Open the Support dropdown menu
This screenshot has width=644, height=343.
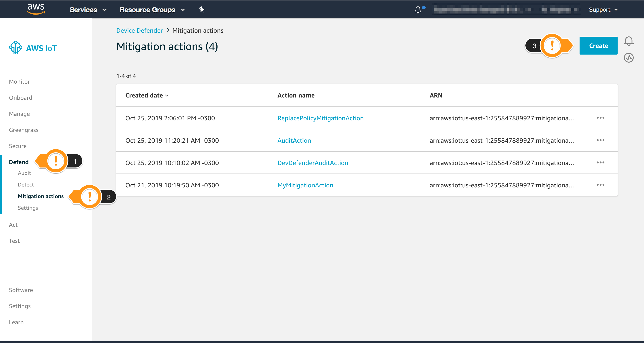(603, 10)
